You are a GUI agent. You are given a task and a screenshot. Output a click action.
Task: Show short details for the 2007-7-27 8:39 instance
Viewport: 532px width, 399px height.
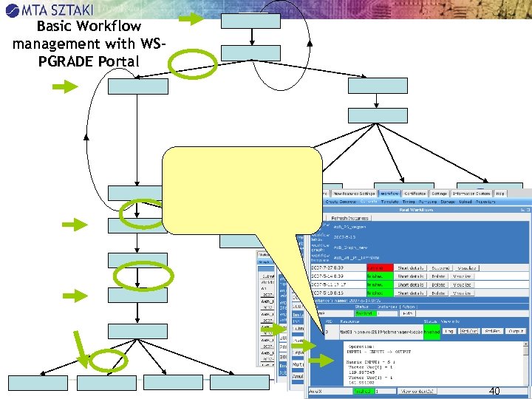coord(410,268)
